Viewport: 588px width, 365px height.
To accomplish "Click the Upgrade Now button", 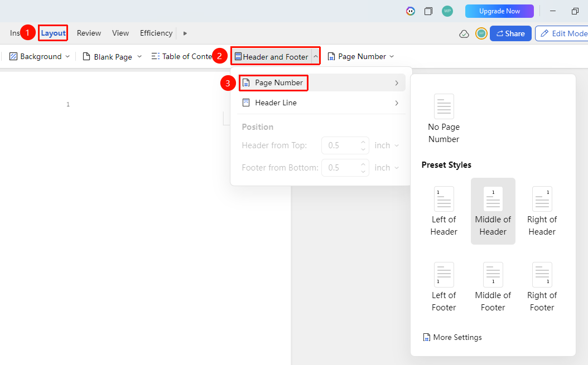I will 499,11.
